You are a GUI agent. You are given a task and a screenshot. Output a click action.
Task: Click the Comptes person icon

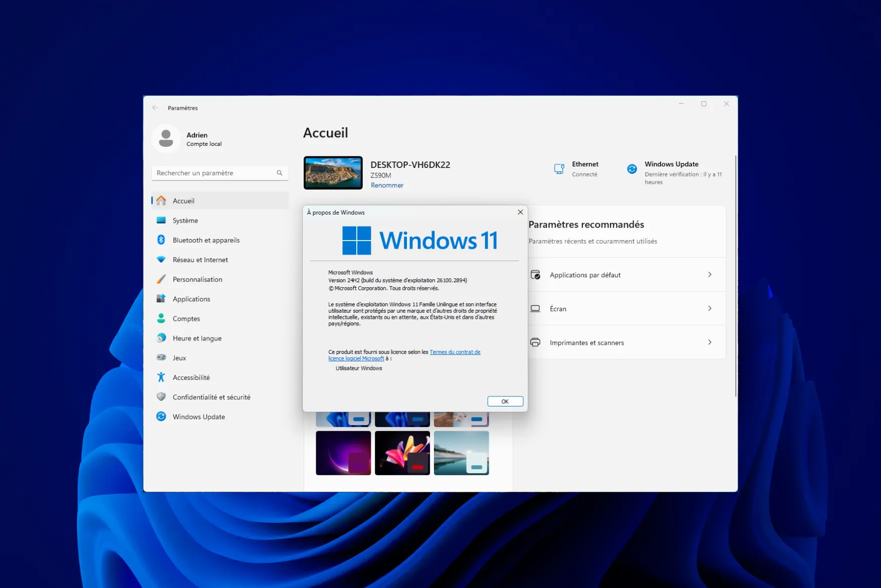pyautogui.click(x=161, y=318)
